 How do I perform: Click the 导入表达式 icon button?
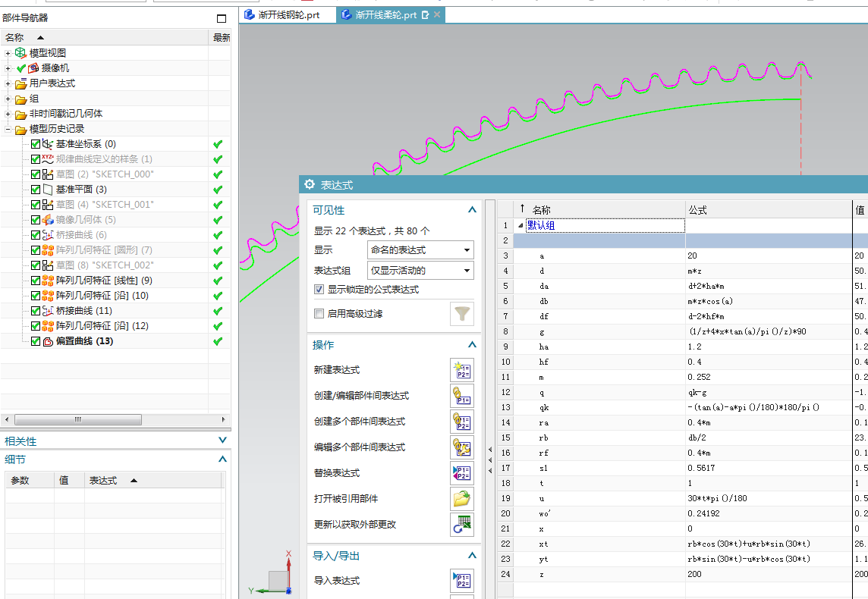(x=461, y=581)
